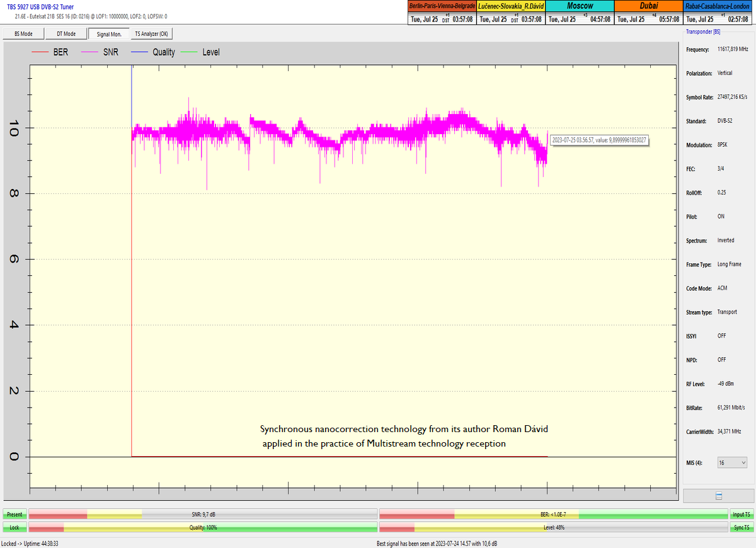Click the Level 48% meter bar
This screenshot has width=756, height=548.
pyautogui.click(x=553, y=527)
